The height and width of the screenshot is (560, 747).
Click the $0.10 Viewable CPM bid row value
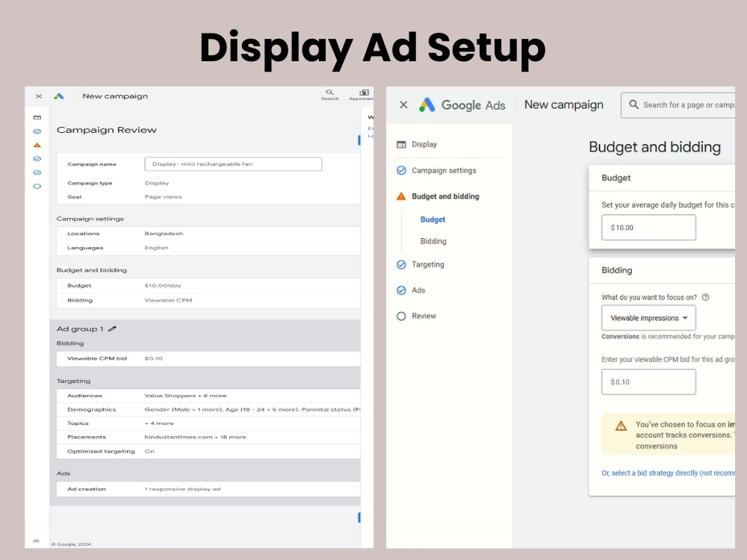(x=153, y=358)
